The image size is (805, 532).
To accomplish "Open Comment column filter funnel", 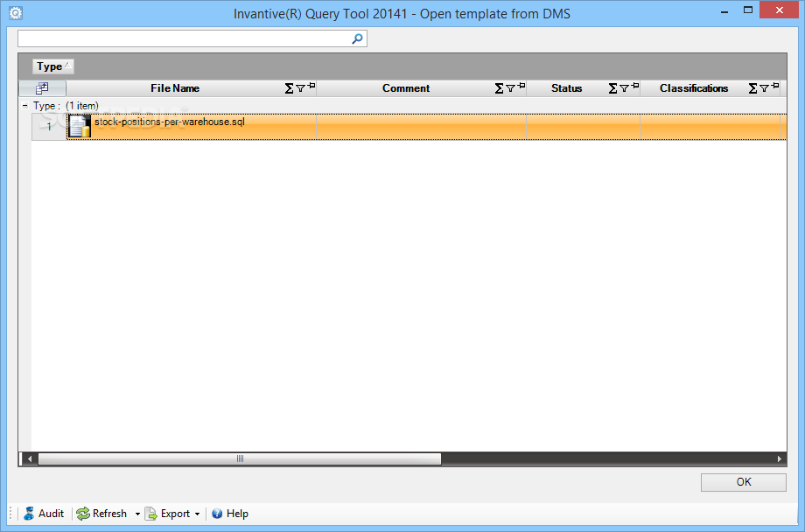I will (x=510, y=88).
